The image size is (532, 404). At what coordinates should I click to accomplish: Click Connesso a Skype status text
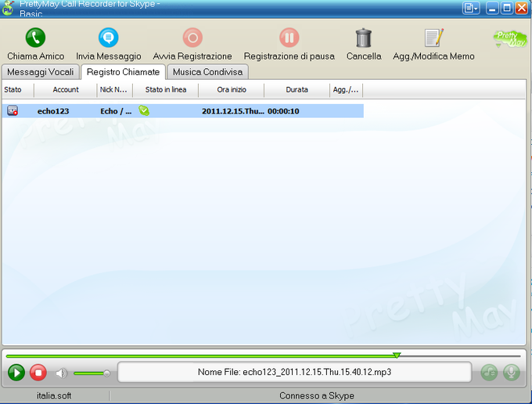click(x=317, y=395)
